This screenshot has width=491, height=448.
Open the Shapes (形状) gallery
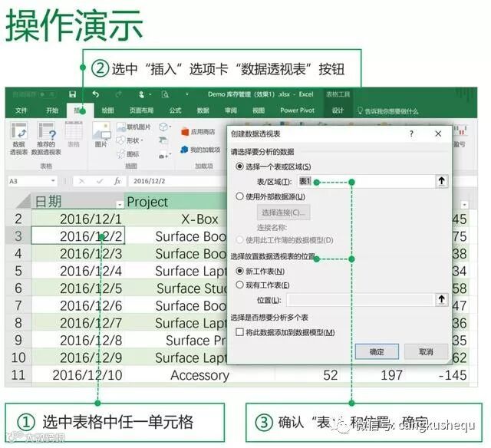coord(130,140)
